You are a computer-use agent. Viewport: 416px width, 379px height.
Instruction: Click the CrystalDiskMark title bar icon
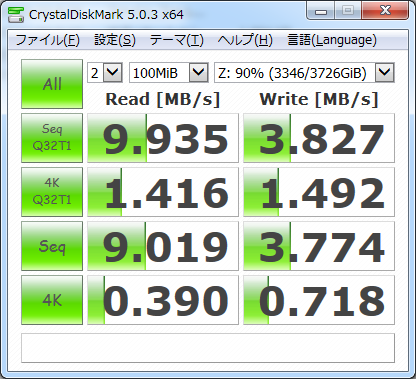tap(16, 14)
